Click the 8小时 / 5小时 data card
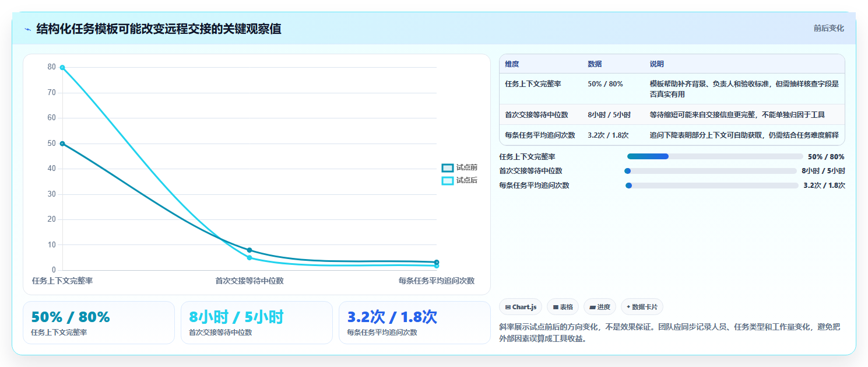This screenshot has height=367, width=868. coord(256,323)
